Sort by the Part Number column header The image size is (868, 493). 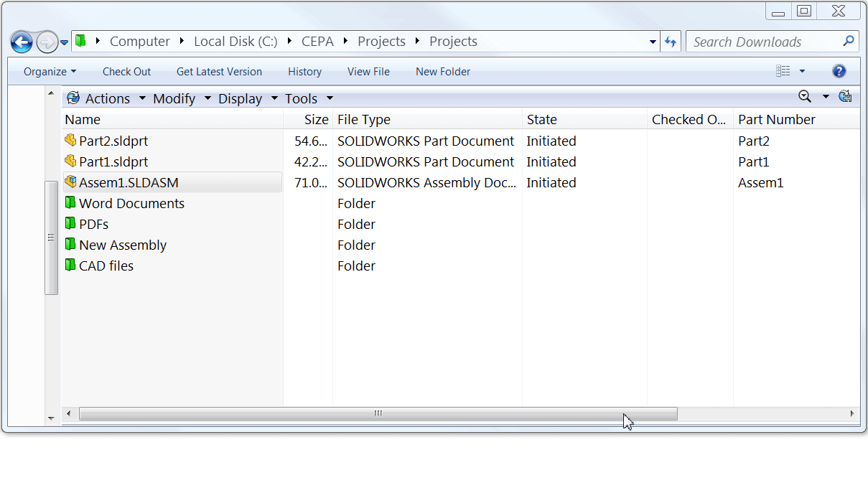796,120
